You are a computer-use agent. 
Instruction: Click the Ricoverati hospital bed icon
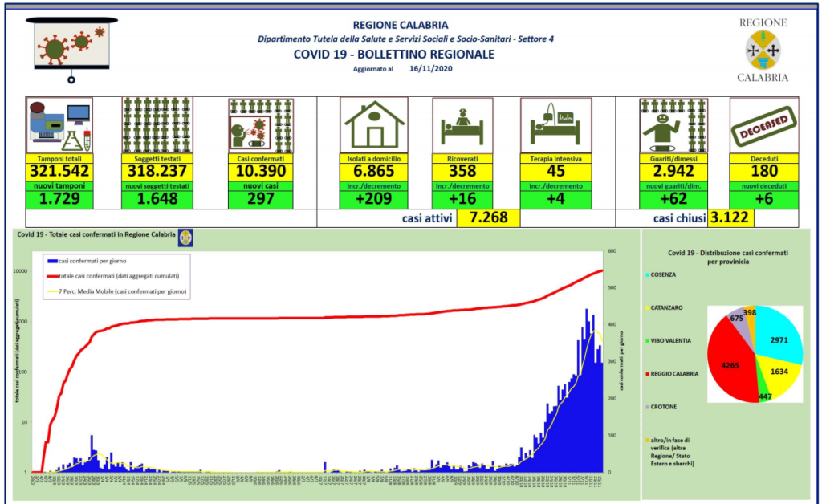coord(462,125)
